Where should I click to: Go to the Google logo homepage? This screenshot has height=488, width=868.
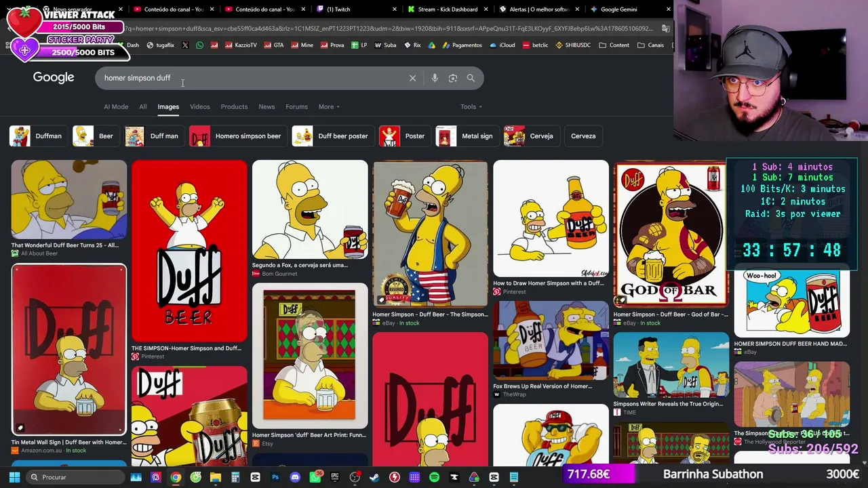[x=54, y=77]
